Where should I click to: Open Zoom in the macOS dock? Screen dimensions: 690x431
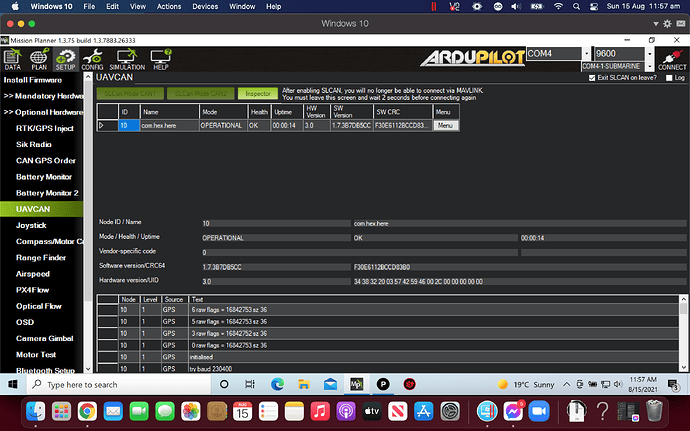click(540, 412)
